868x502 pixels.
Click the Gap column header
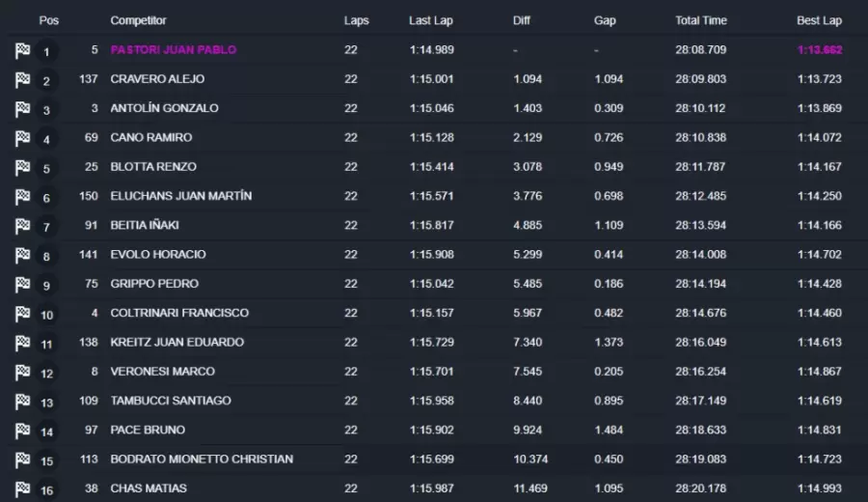click(x=605, y=20)
